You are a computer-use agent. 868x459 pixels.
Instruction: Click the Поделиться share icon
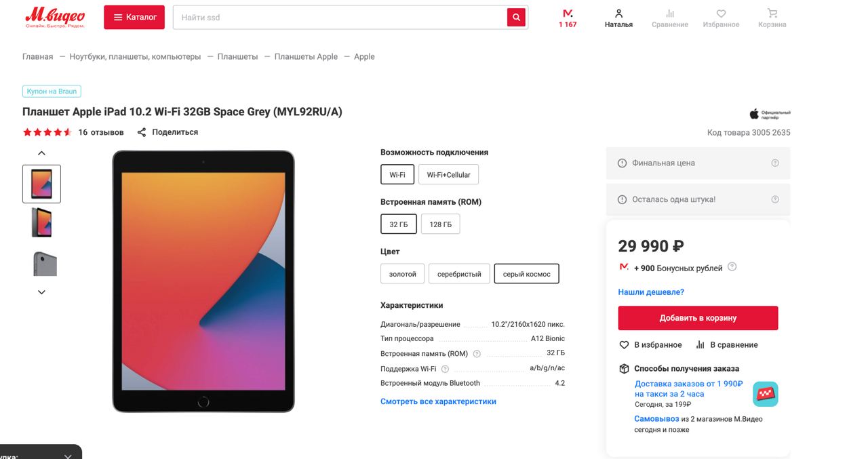(x=142, y=132)
